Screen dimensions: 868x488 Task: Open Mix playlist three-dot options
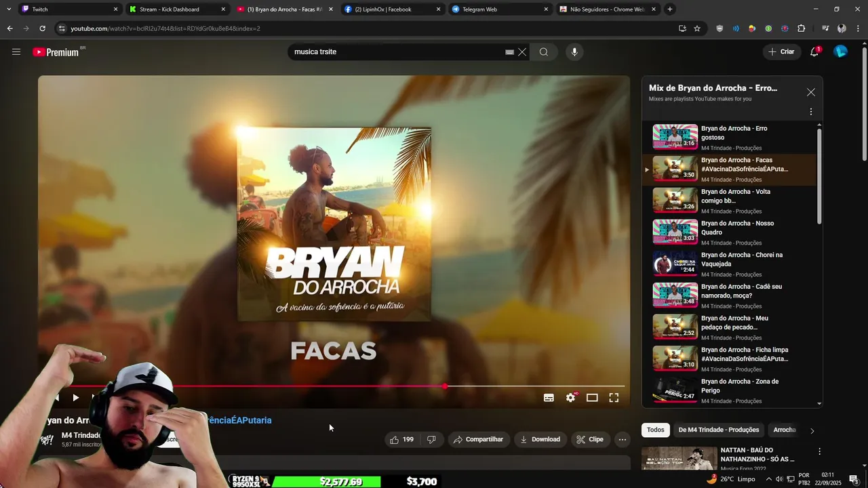811,112
